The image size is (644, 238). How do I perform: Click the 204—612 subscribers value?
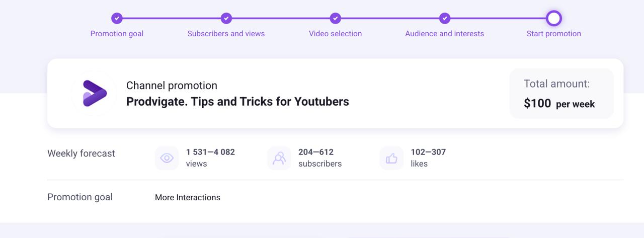(x=316, y=152)
